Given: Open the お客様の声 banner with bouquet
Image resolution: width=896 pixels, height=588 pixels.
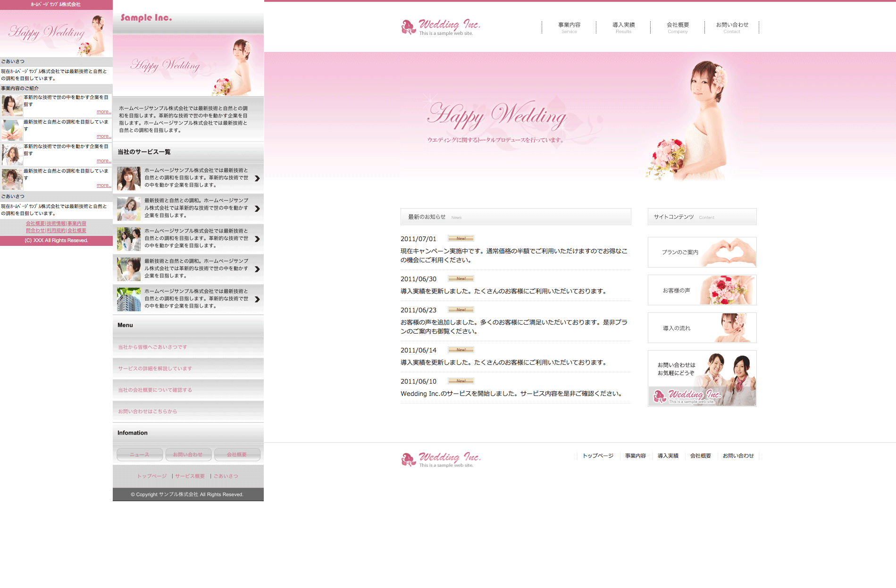Looking at the screenshot, I should (x=702, y=290).
